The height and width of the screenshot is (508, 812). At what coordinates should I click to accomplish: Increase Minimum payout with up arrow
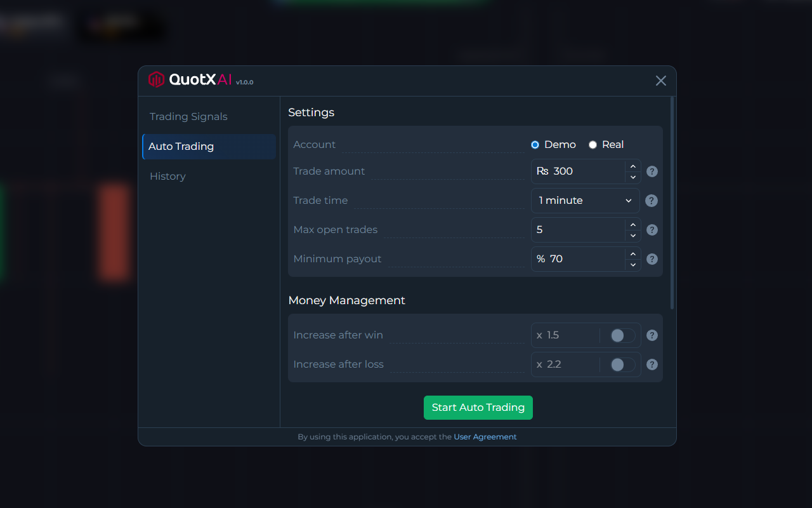pyautogui.click(x=632, y=254)
